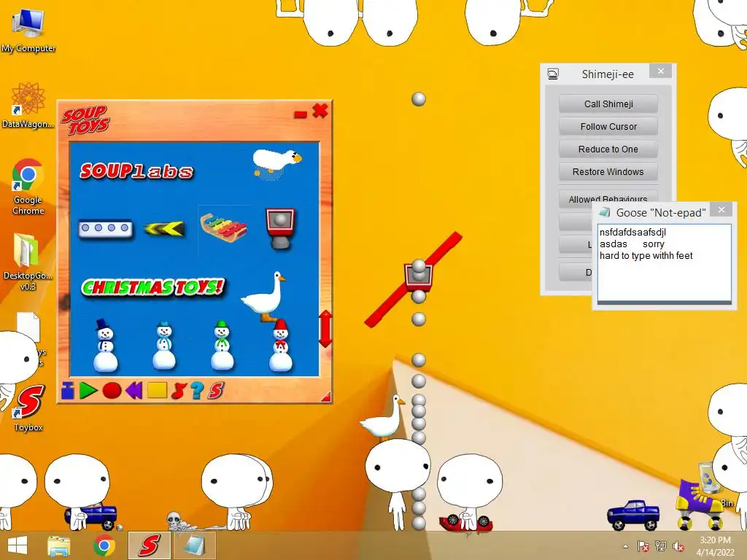Select the My Computer desktop icon
747x560 pixels.
(x=28, y=30)
